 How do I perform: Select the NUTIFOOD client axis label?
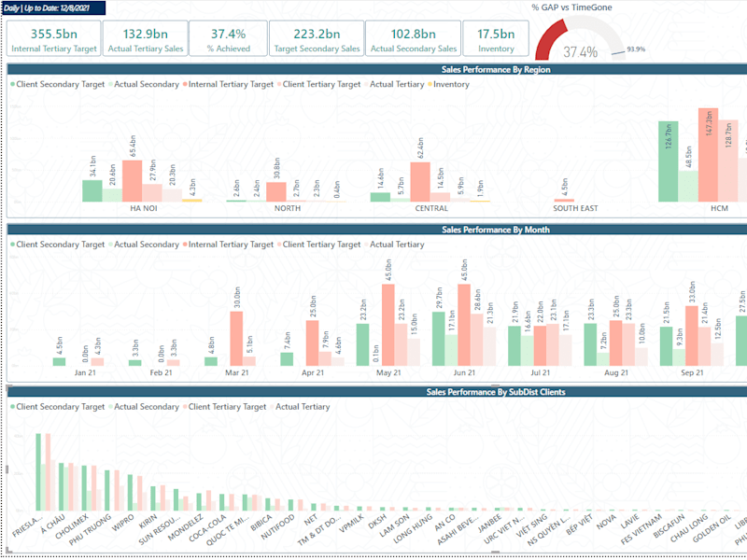(x=278, y=527)
